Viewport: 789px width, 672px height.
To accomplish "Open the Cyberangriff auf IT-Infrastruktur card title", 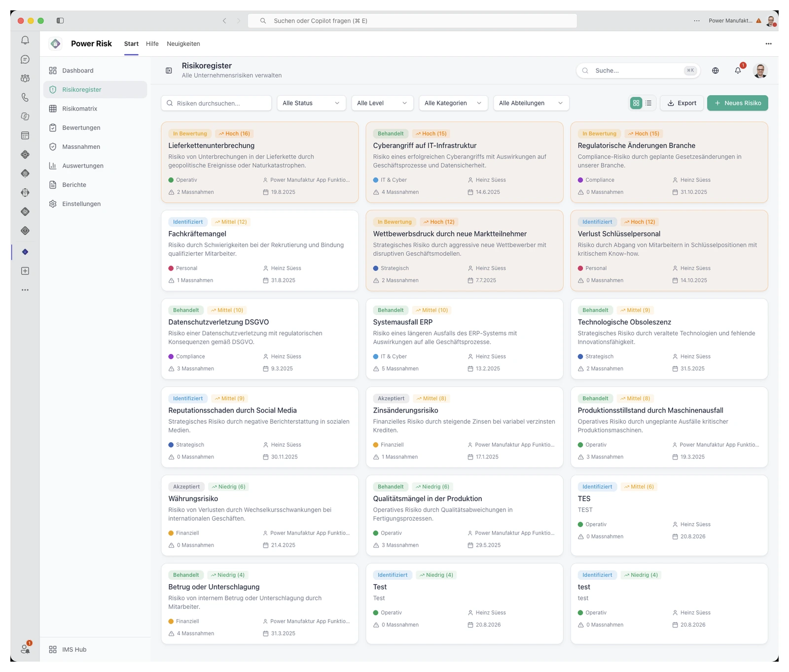I will [425, 145].
